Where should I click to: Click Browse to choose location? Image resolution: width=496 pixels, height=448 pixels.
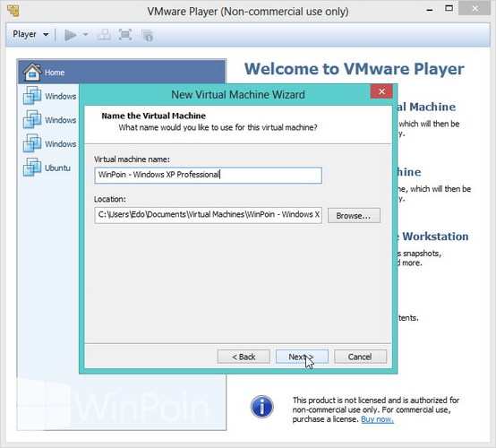click(x=354, y=216)
